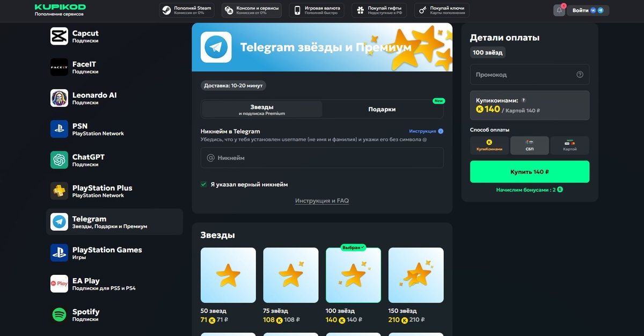Select the КупиКоинами payment method
The width and height of the screenshot is (644, 336).
tap(489, 145)
